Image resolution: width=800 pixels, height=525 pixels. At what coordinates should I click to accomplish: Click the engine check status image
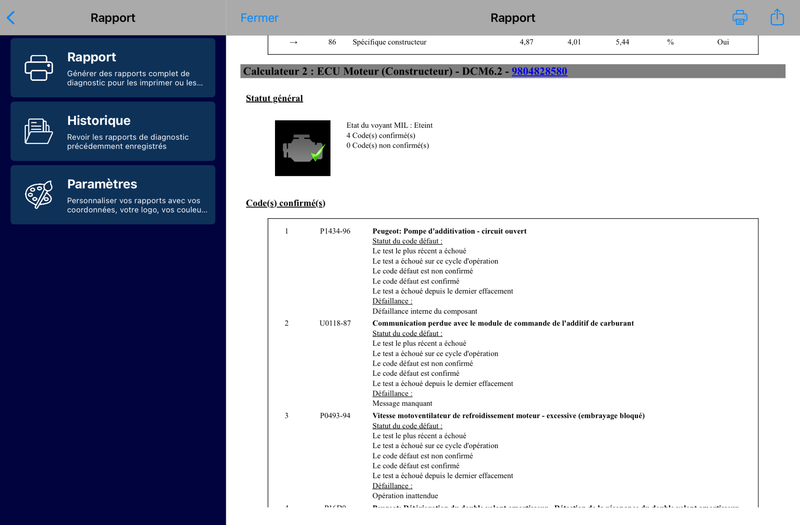[303, 148]
